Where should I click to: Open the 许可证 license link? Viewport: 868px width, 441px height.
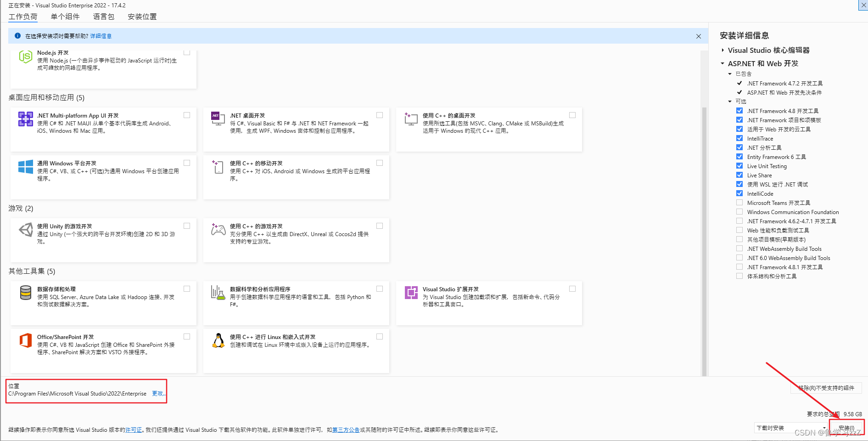[134, 430]
